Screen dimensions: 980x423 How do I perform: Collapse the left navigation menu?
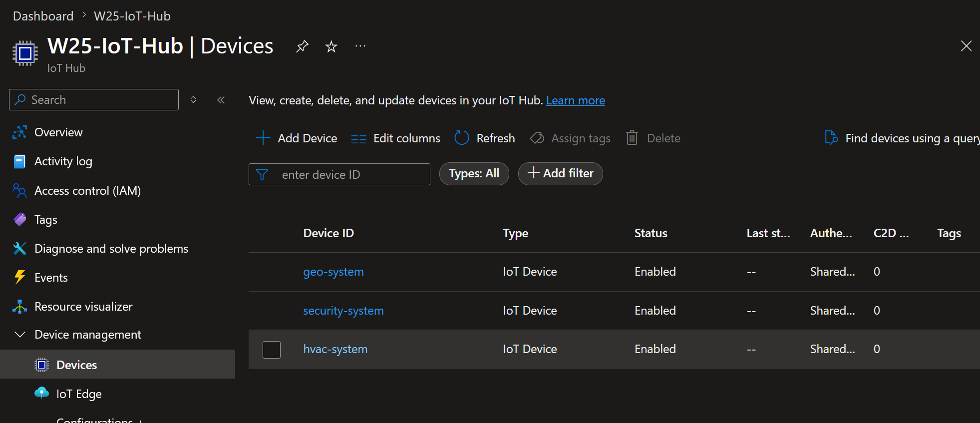(221, 100)
